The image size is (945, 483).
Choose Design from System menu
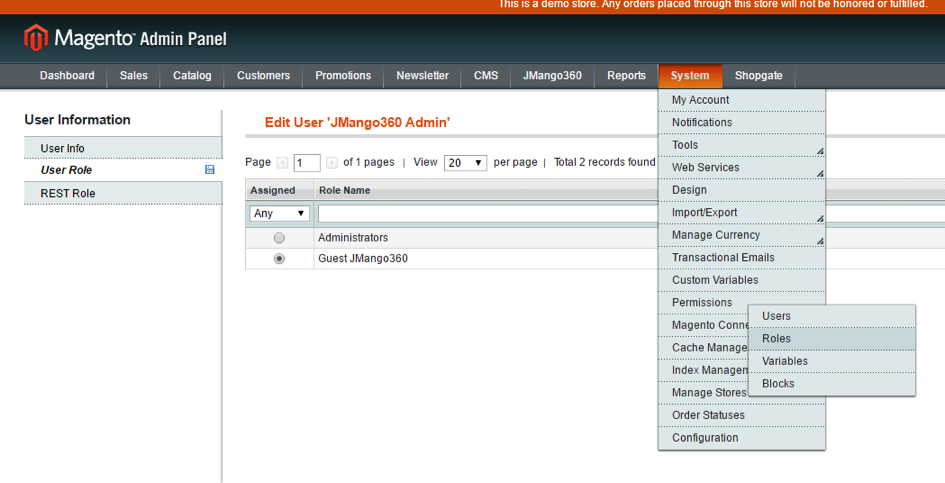741,190
